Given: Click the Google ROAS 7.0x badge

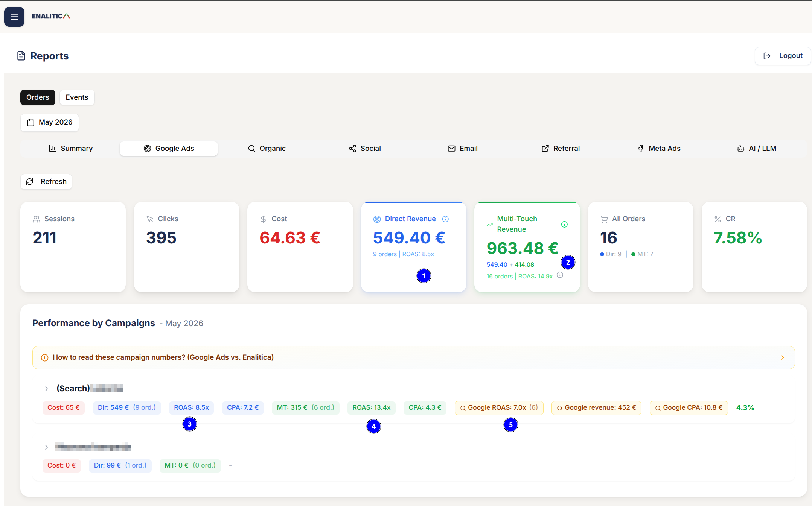Looking at the screenshot, I should [x=499, y=408].
